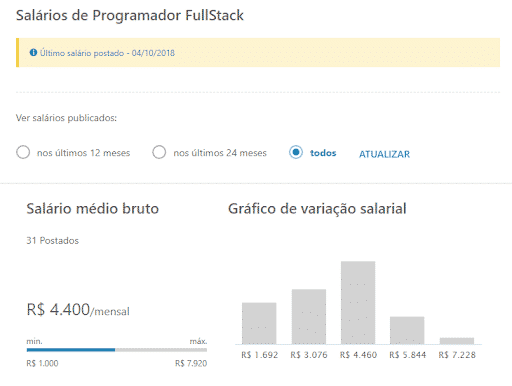Click the 'R$ 4.400/mensal' value
The width and height of the screenshot is (512, 386).
pyautogui.click(x=78, y=309)
